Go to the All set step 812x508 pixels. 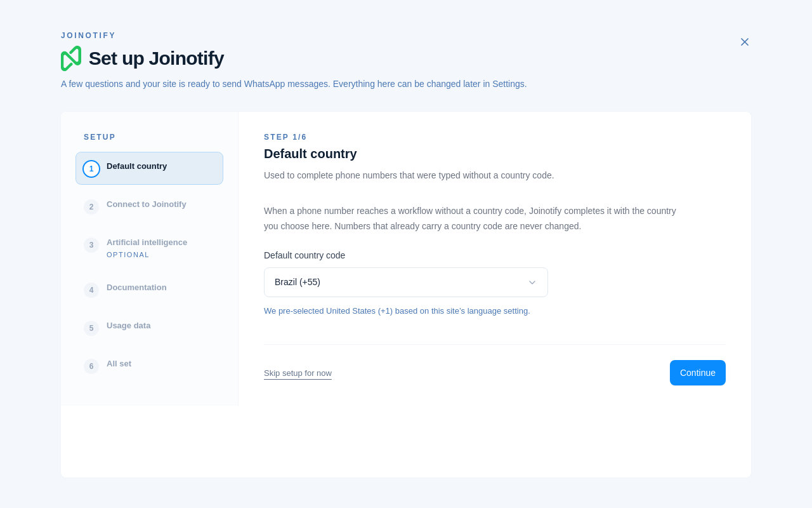(149, 366)
